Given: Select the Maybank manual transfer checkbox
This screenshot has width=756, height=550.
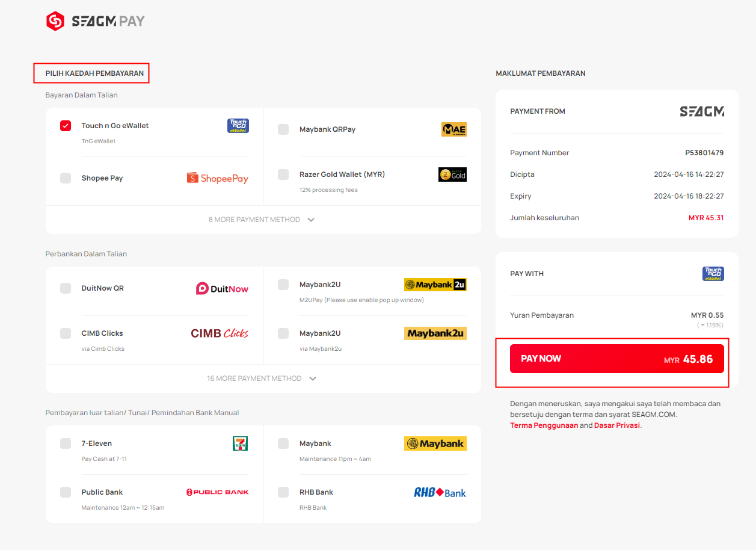Looking at the screenshot, I should pyautogui.click(x=283, y=443).
